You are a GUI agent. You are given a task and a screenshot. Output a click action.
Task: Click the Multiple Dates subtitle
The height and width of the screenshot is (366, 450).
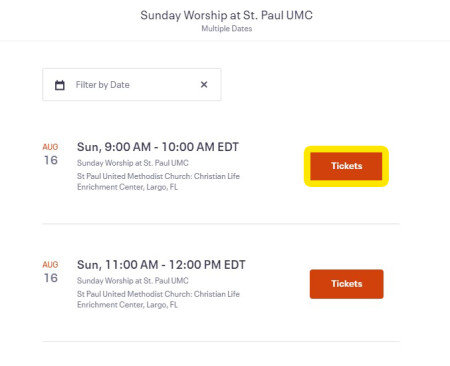[x=227, y=29]
